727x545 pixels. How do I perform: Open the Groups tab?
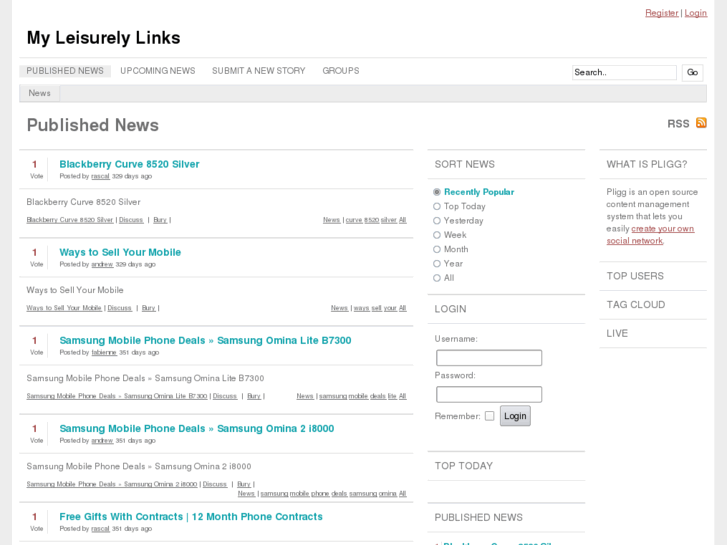(x=341, y=71)
